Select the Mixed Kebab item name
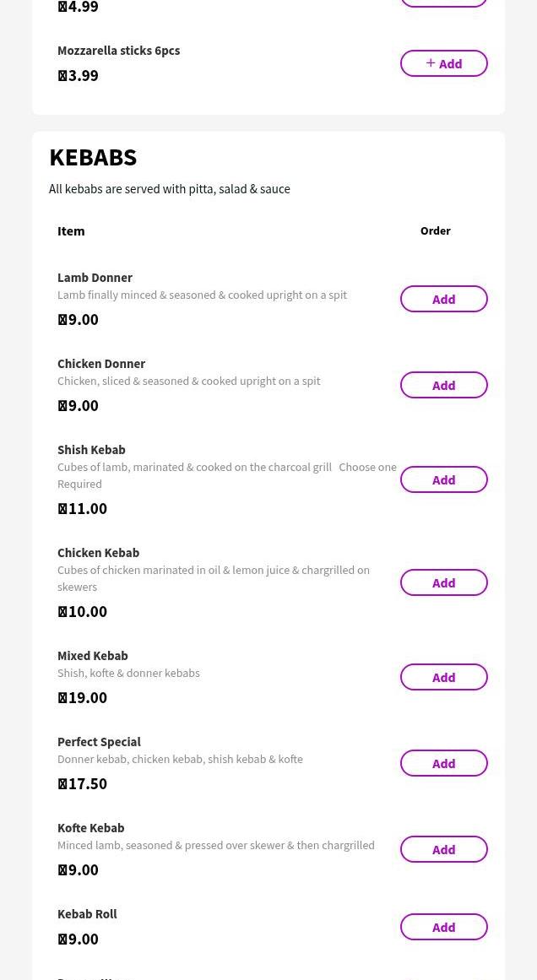The height and width of the screenshot is (980, 537). pyautogui.click(x=93, y=655)
